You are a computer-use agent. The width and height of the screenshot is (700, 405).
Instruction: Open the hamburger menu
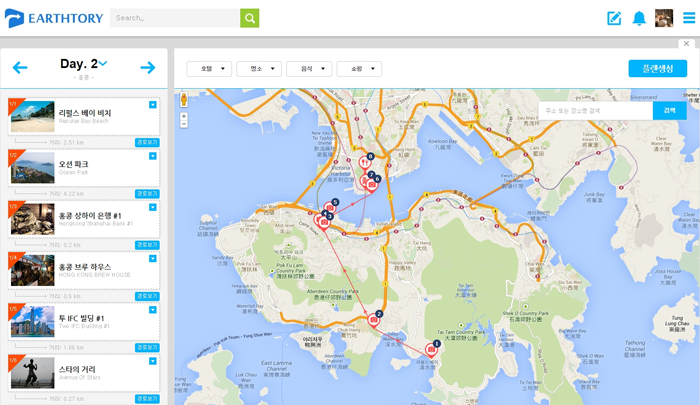(689, 18)
